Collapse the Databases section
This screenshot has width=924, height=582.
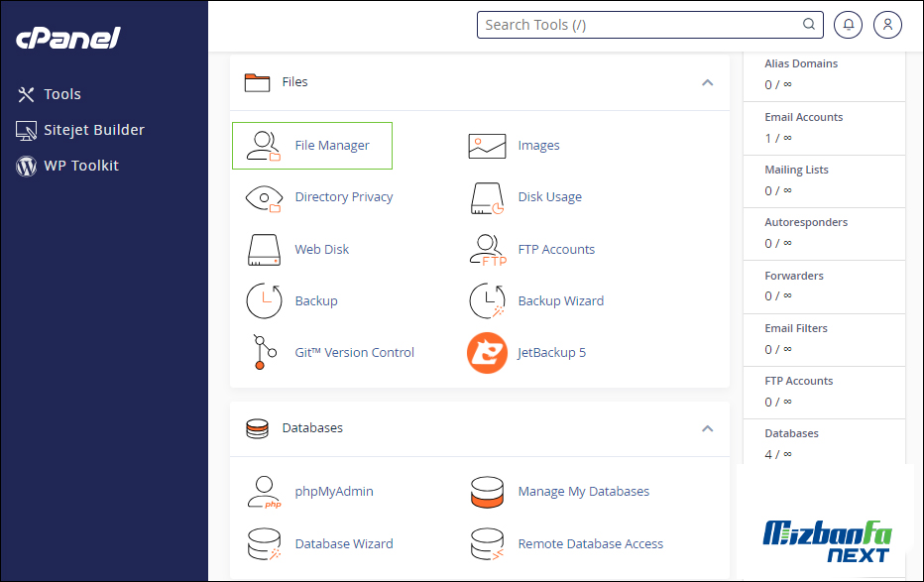pyautogui.click(x=707, y=428)
